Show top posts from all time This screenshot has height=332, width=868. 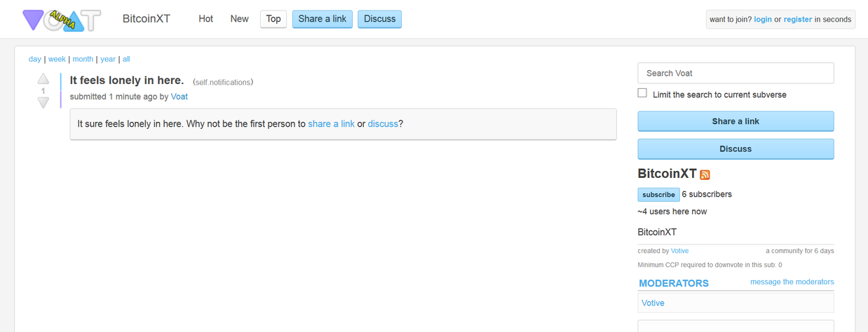[126, 60]
